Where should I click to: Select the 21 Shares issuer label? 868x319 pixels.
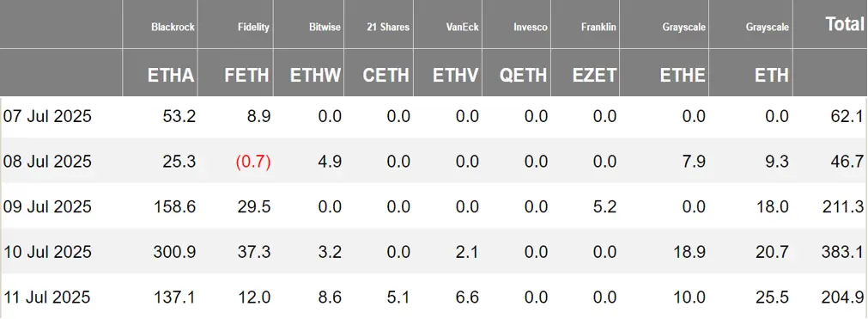388,27
